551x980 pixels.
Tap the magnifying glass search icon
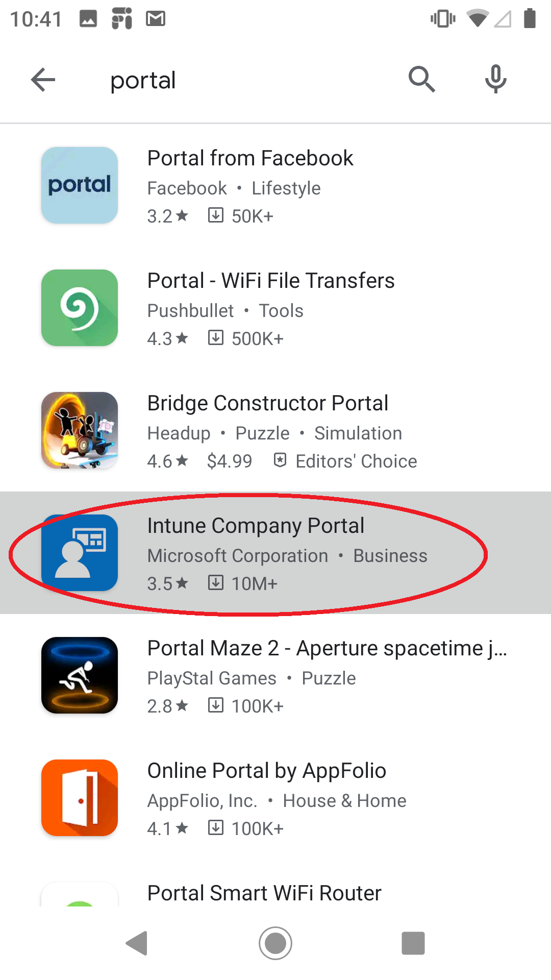421,79
